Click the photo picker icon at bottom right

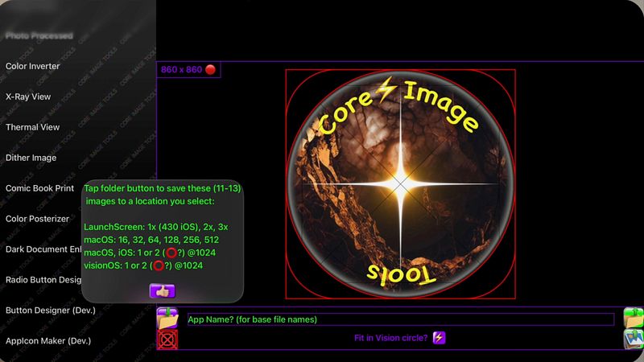(x=634, y=339)
